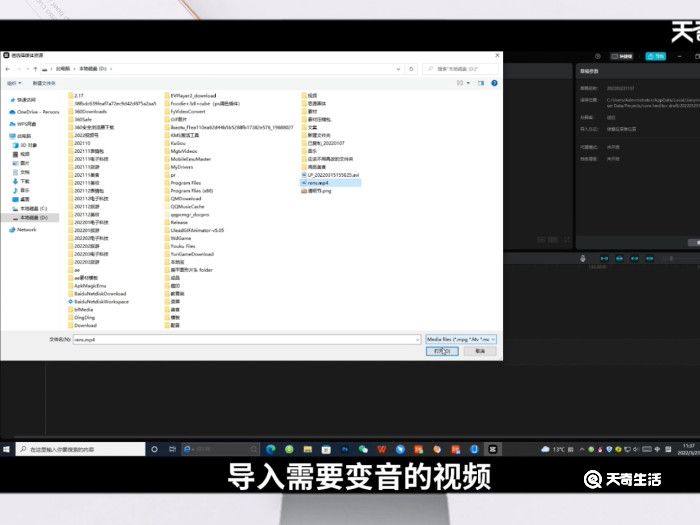Click the microphone record icon on timeline toolbar

pyautogui.click(x=583, y=258)
